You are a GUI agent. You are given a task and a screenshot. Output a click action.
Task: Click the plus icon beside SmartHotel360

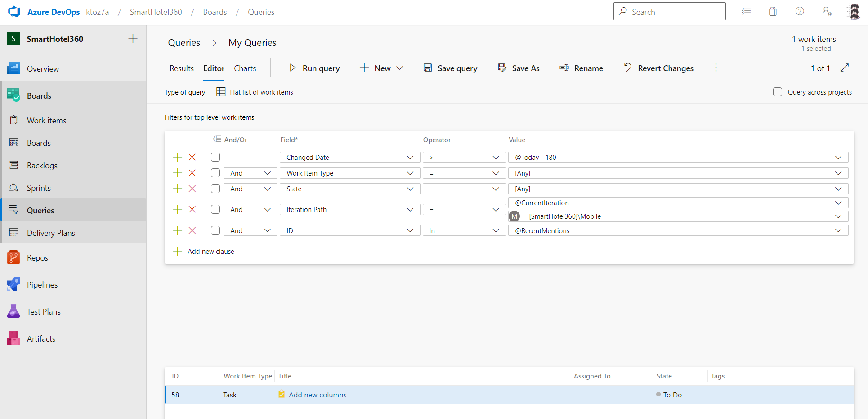point(133,39)
